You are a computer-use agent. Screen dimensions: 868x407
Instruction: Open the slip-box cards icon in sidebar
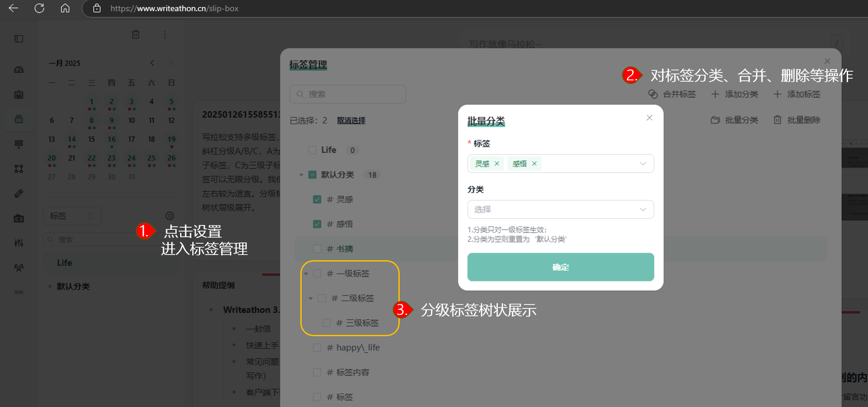pyautogui.click(x=19, y=119)
